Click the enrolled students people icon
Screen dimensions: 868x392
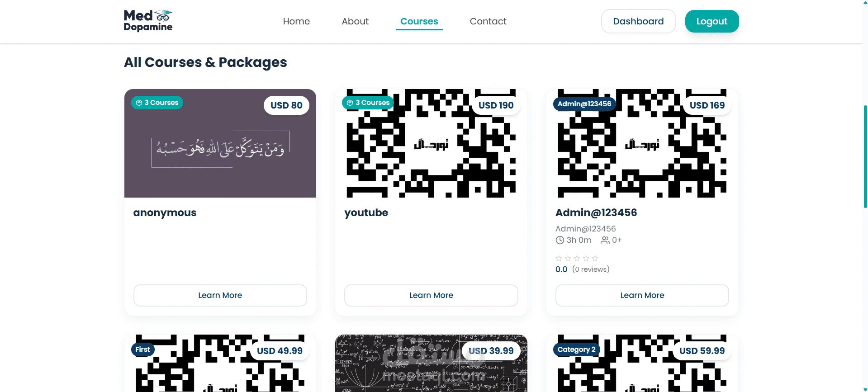[605, 240]
